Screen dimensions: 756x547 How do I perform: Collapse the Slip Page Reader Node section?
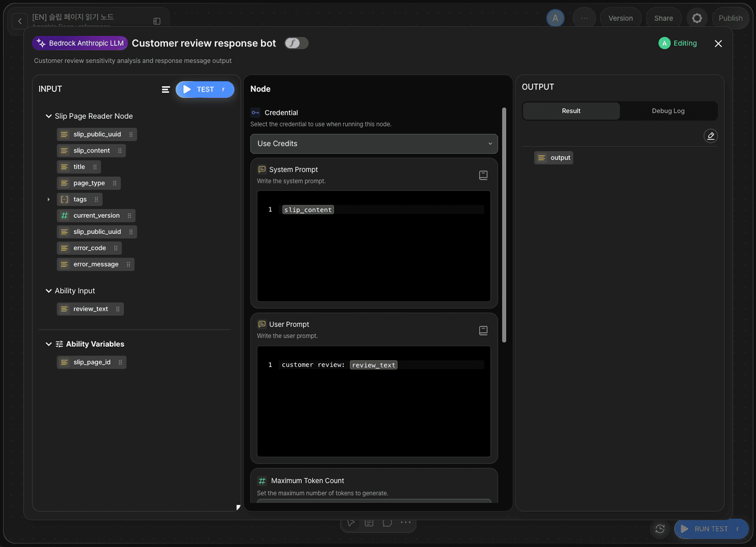[x=49, y=116]
